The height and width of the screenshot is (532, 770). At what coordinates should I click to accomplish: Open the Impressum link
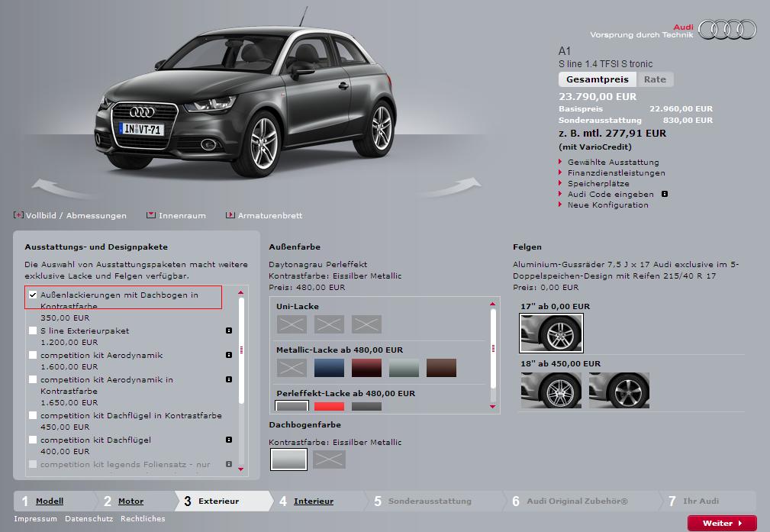[35, 519]
